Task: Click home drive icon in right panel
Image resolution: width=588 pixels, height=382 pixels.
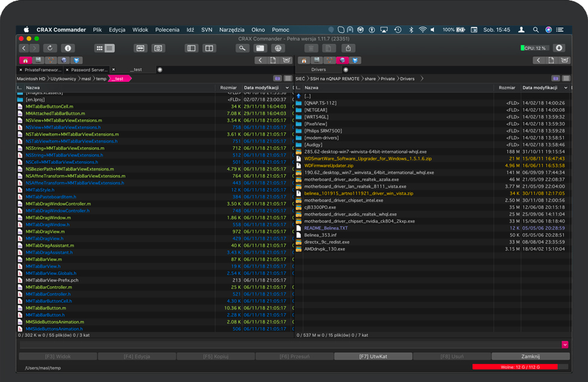Action: [303, 60]
